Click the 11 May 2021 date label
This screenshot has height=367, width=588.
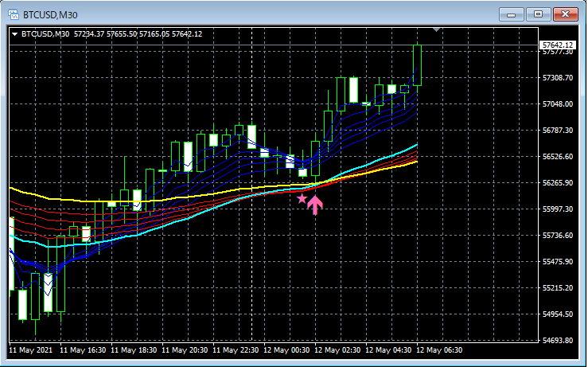point(31,350)
